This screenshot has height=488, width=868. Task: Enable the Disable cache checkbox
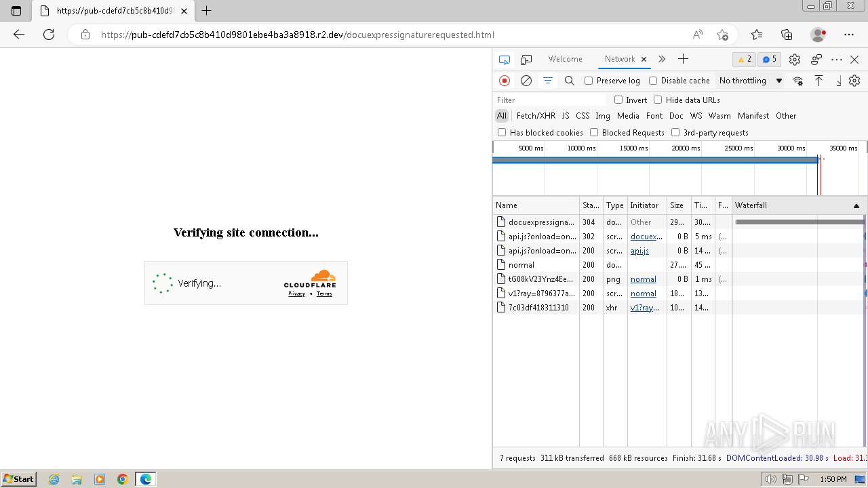tap(653, 81)
